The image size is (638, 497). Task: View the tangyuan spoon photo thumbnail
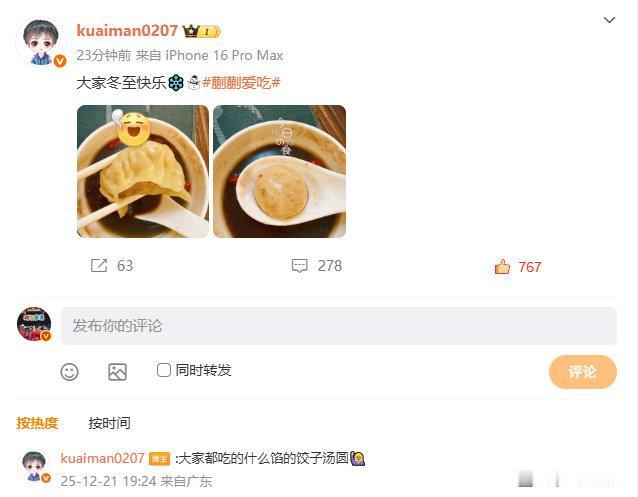pos(280,171)
